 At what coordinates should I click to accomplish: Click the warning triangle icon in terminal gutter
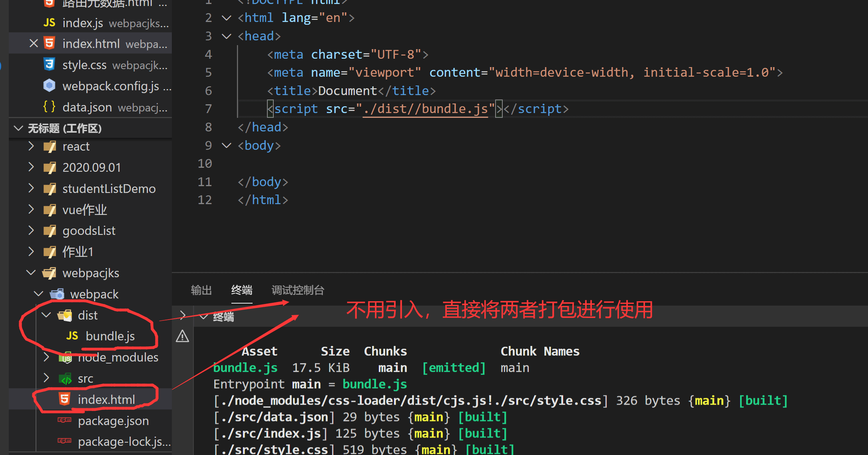(x=183, y=336)
